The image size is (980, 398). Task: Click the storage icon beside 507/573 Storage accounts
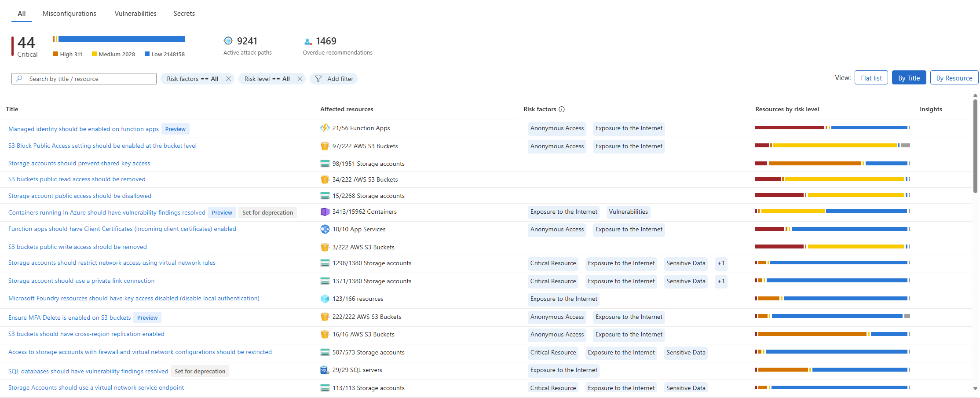coord(325,352)
